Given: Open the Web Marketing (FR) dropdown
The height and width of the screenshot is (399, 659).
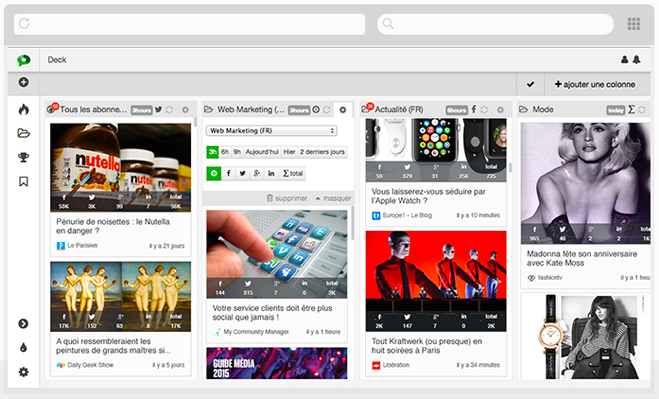Looking at the screenshot, I should (x=272, y=131).
